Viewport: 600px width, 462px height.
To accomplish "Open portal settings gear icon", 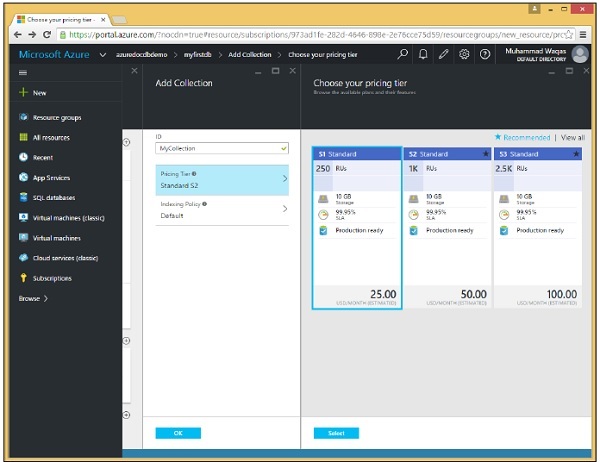I will coord(464,54).
